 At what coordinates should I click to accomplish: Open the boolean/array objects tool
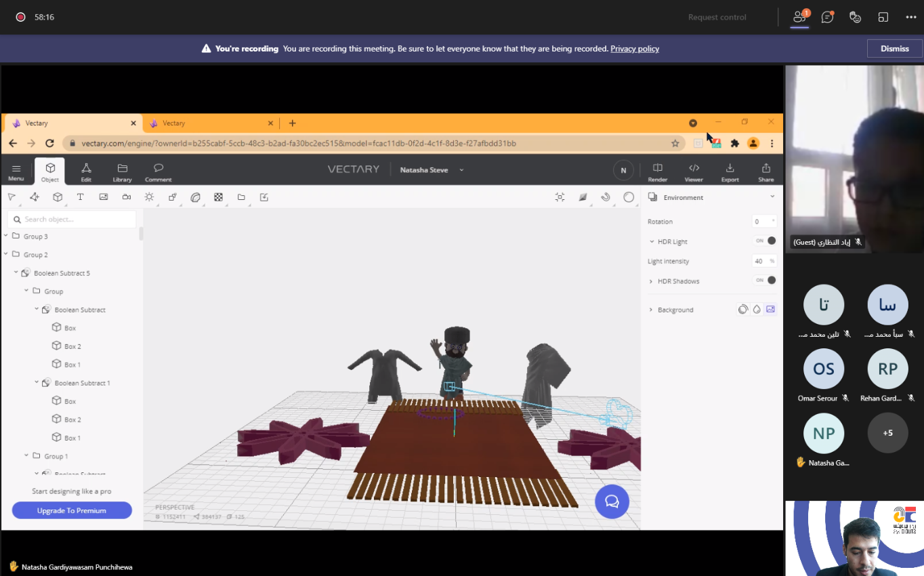(x=173, y=197)
